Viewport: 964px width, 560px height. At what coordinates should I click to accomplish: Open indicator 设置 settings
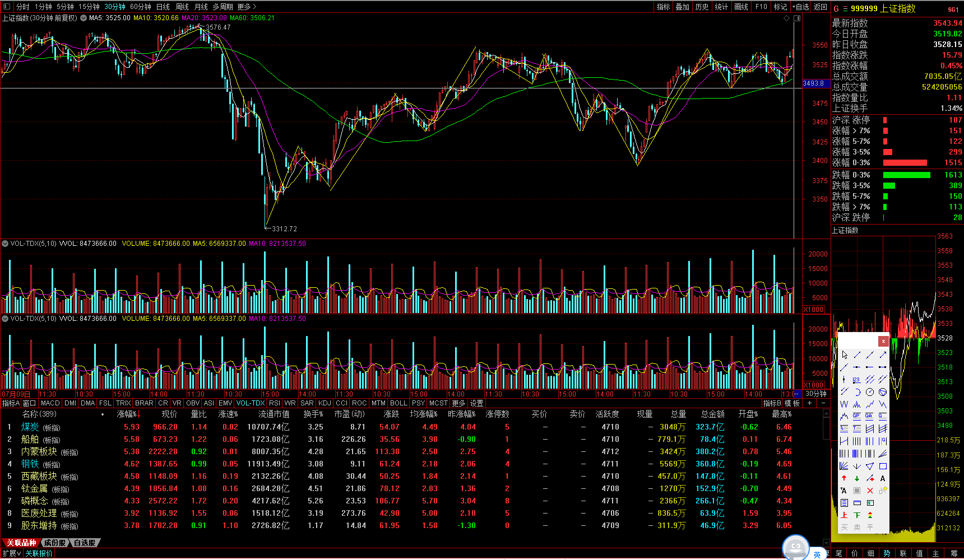[477, 403]
